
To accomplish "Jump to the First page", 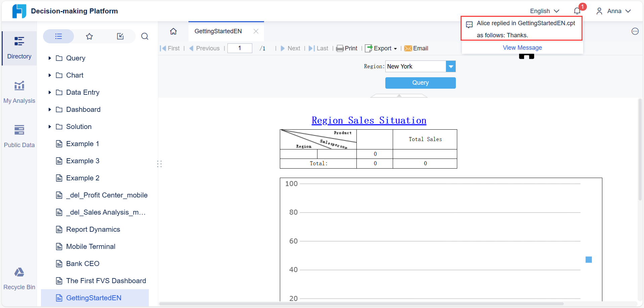I will [x=170, y=48].
